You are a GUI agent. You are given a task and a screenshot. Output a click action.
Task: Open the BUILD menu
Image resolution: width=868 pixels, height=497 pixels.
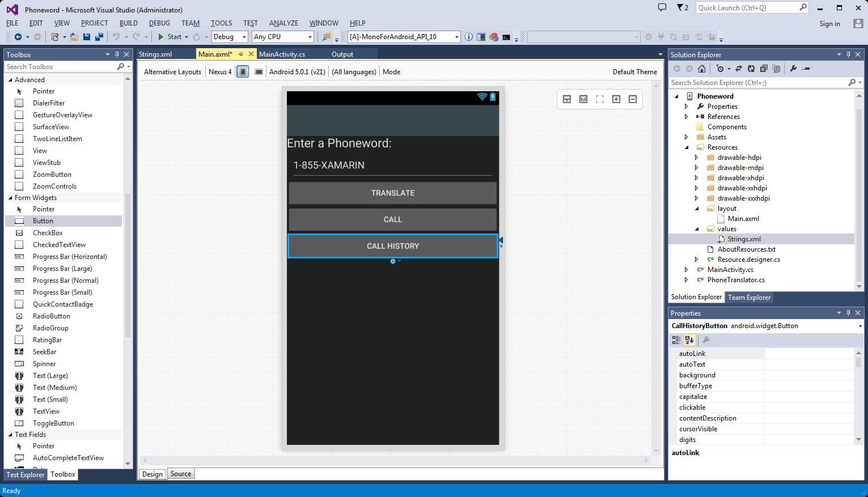[129, 23]
